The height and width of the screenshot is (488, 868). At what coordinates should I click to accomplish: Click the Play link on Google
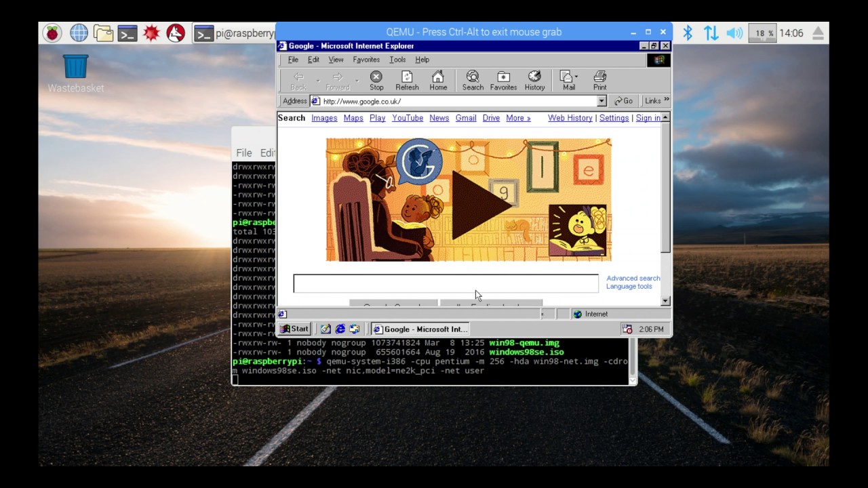(x=378, y=118)
